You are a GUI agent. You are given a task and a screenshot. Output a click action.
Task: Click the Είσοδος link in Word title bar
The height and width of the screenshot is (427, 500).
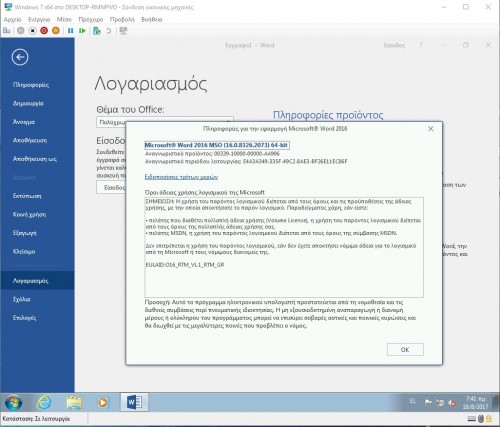point(394,45)
